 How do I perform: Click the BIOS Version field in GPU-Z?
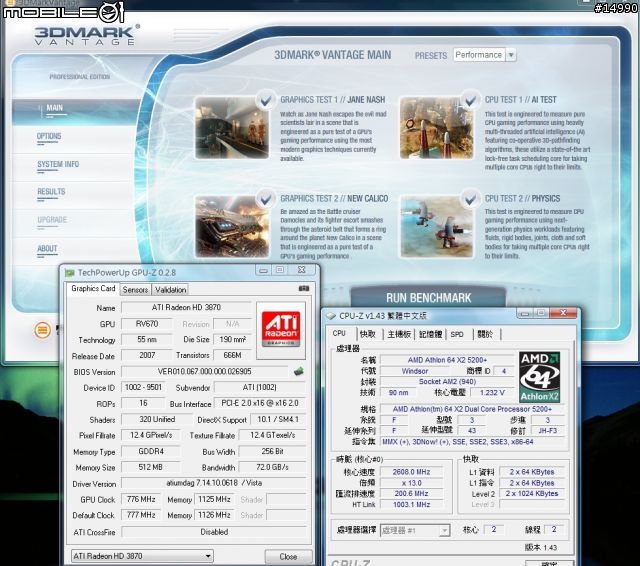pyautogui.click(x=204, y=372)
